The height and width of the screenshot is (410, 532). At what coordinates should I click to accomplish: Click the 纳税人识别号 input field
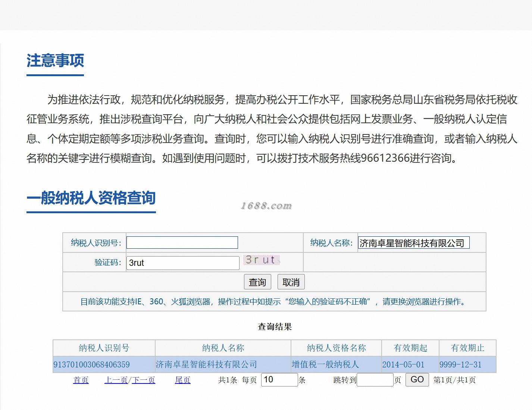point(182,243)
